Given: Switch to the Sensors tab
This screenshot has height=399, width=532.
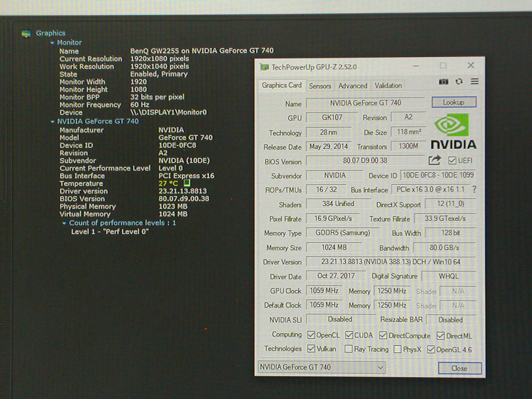Looking at the screenshot, I should click(320, 86).
